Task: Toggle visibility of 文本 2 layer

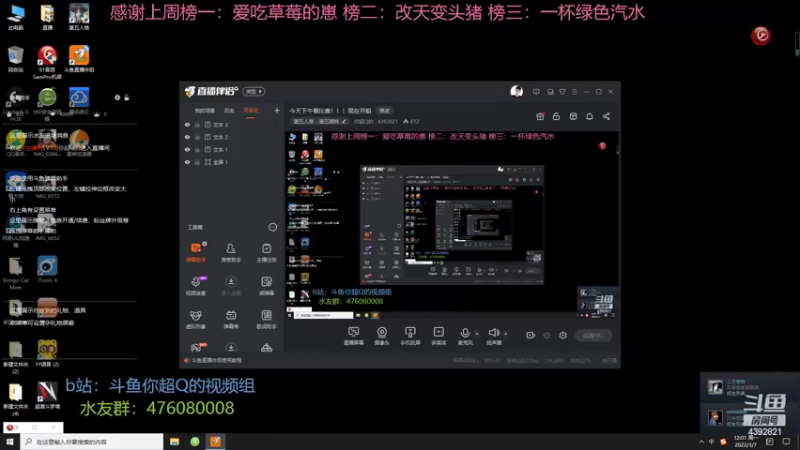Action: coord(187,137)
